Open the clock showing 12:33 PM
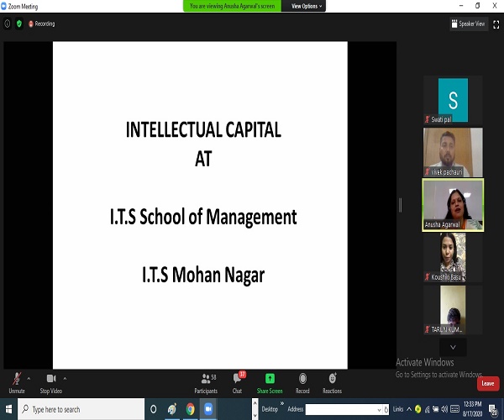This screenshot has height=420, width=504. (472, 409)
